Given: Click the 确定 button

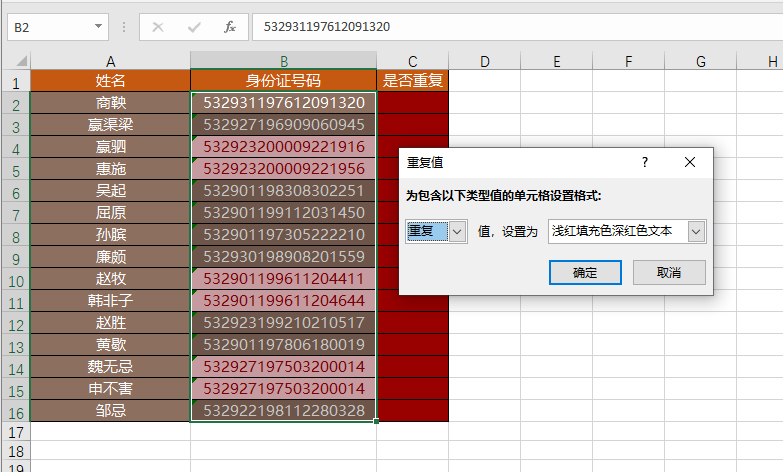Looking at the screenshot, I should pyautogui.click(x=585, y=273).
